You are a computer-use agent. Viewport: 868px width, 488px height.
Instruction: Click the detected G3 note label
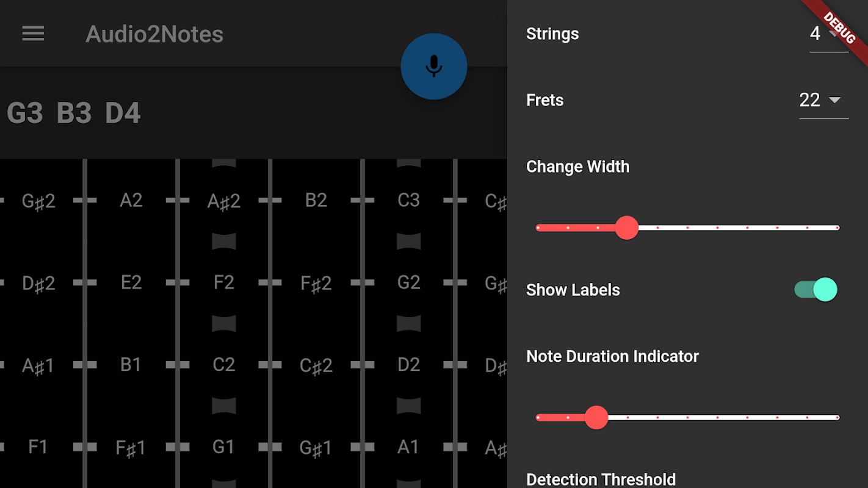(x=25, y=113)
